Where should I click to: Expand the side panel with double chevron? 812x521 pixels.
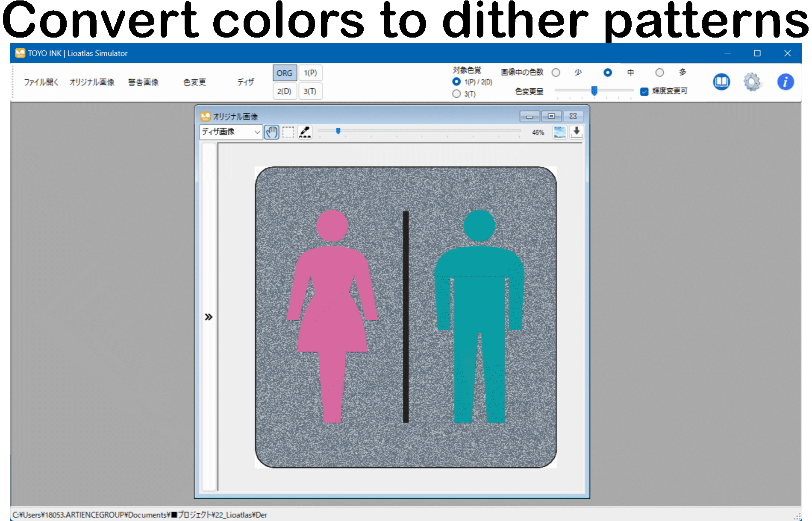click(x=209, y=317)
